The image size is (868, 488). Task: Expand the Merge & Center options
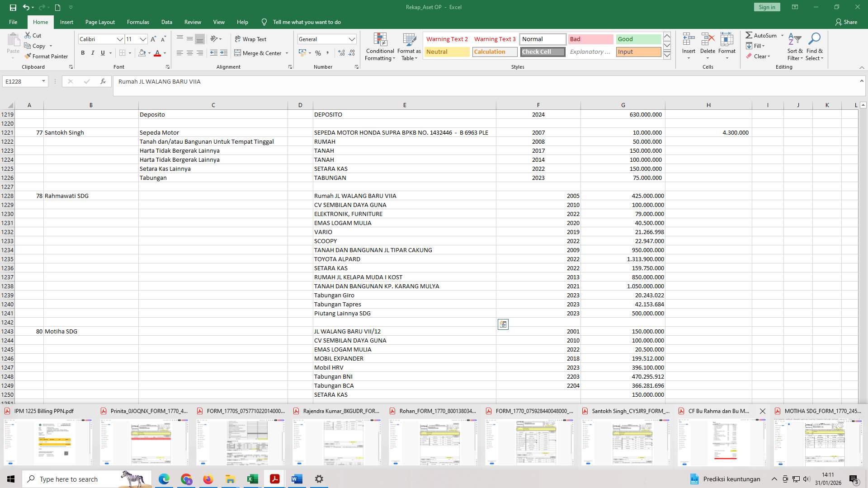[x=286, y=53]
